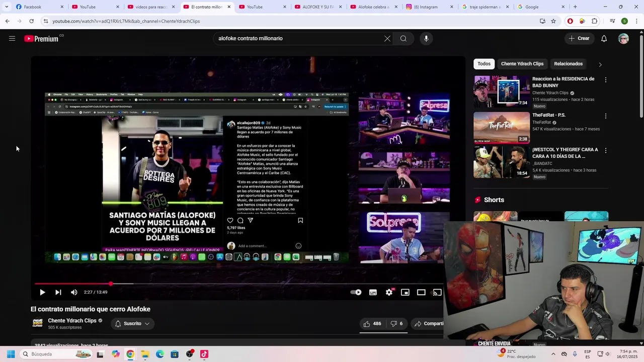The width and height of the screenshot is (644, 362).
Task: Switch to the Google tab
Action: click(541, 7)
